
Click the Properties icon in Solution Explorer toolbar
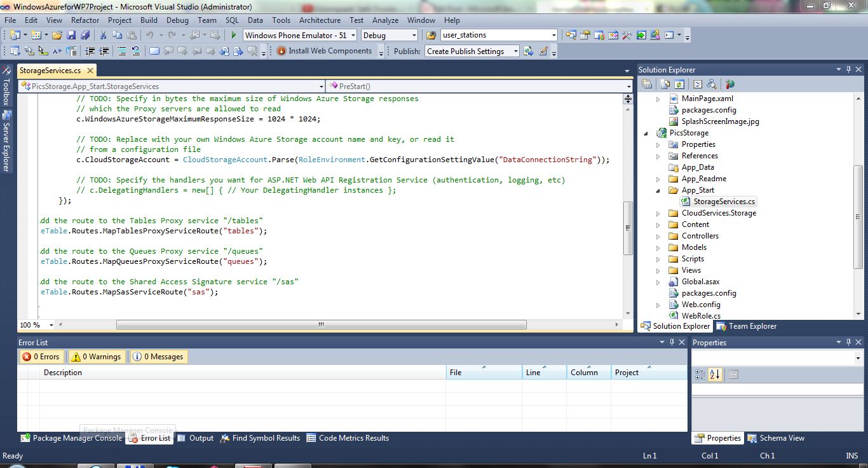pyautogui.click(x=647, y=84)
